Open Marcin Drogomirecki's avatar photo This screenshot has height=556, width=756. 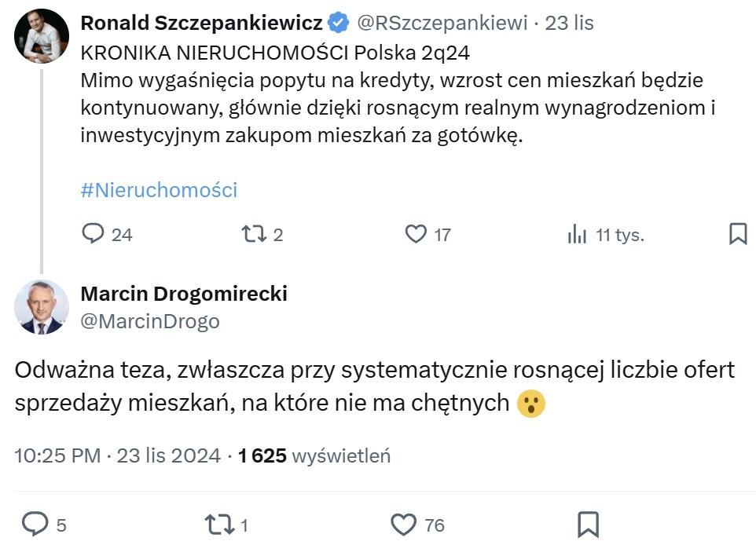pyautogui.click(x=42, y=307)
